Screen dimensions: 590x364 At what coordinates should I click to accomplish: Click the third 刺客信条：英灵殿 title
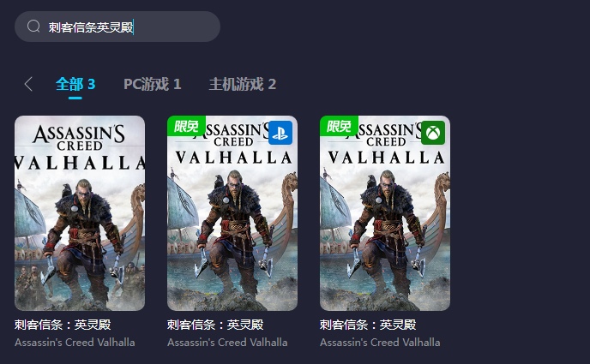click(368, 325)
